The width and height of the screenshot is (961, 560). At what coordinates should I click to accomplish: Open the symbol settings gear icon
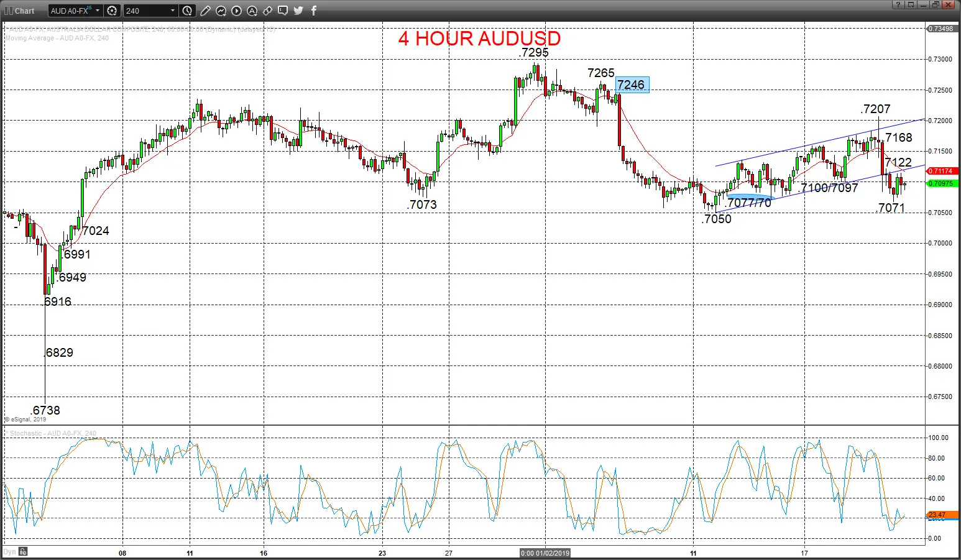click(112, 11)
